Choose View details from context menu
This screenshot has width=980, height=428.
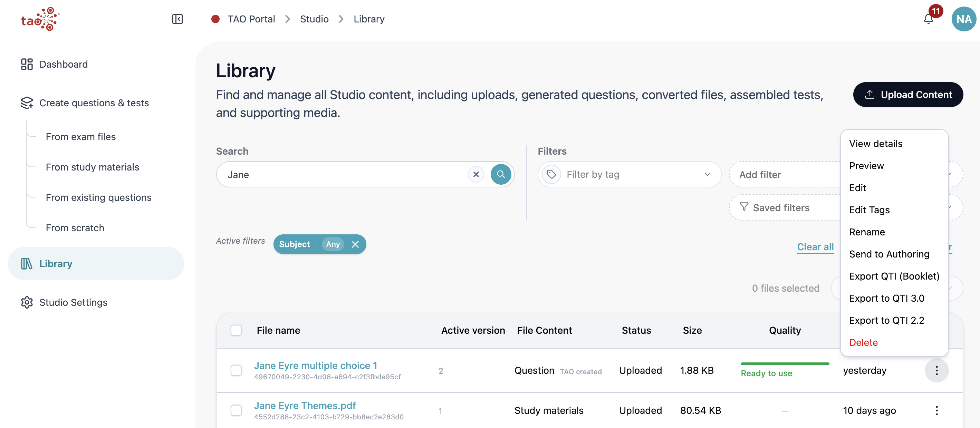(875, 144)
